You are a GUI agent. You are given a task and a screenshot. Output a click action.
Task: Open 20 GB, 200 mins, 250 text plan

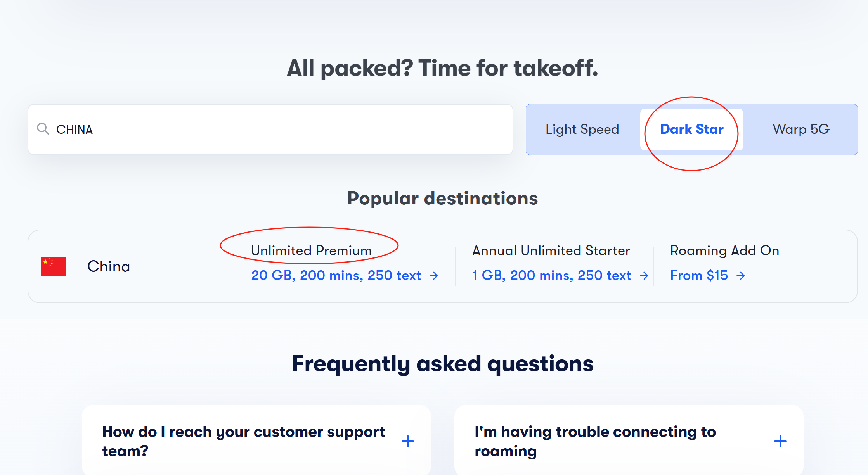point(336,276)
